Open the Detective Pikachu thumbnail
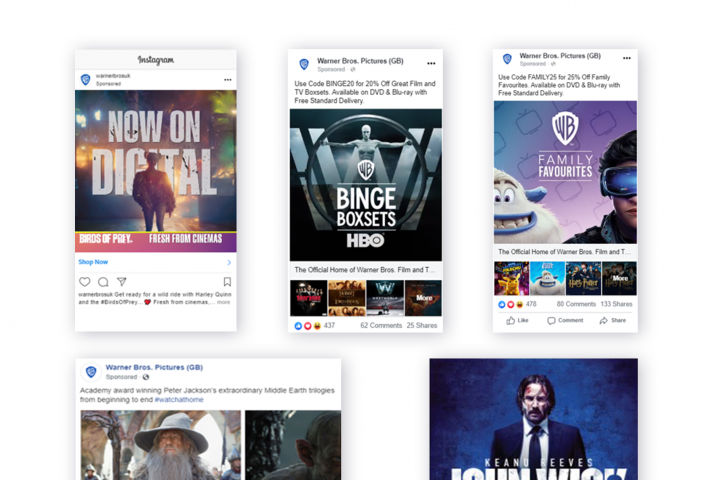Screen dimensions: 720x480 tap(512, 278)
